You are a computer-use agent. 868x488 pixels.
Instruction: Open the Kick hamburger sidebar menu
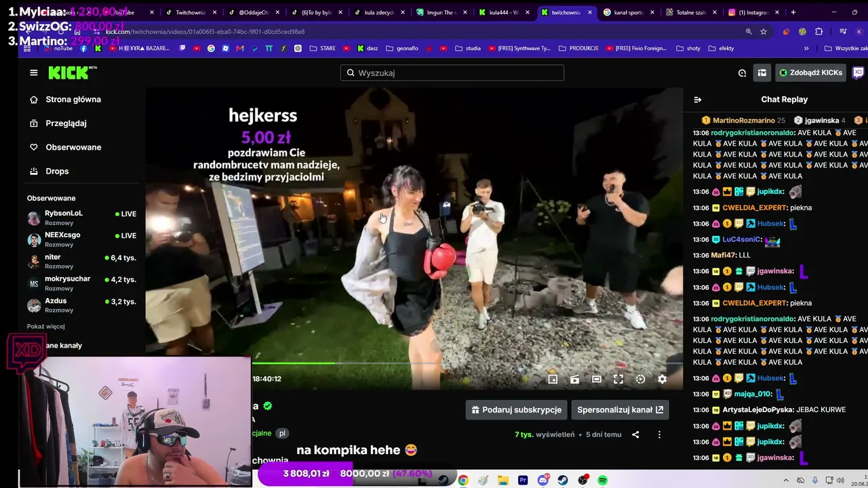(34, 73)
